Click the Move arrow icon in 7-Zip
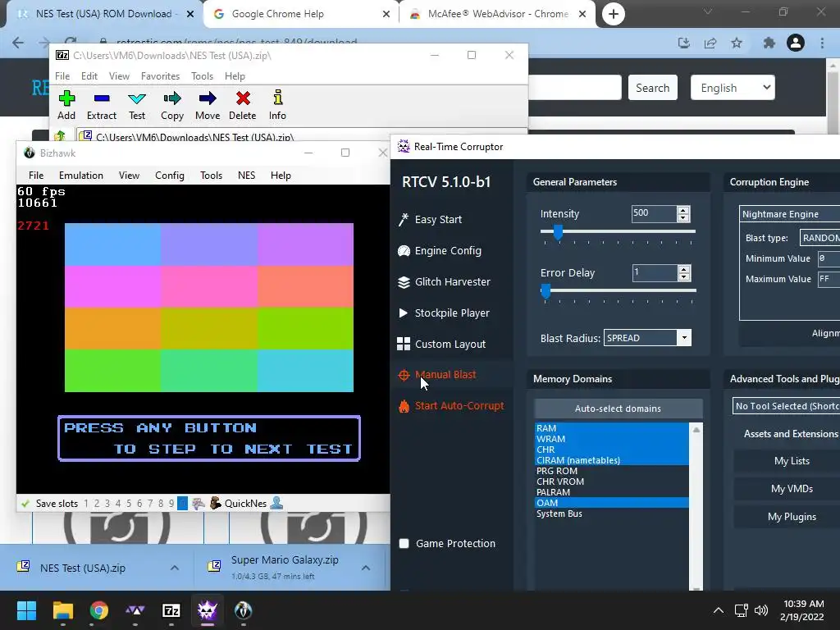 click(x=208, y=98)
